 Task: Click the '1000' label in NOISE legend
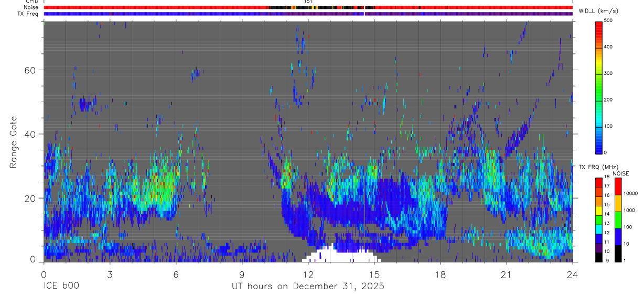(630, 210)
